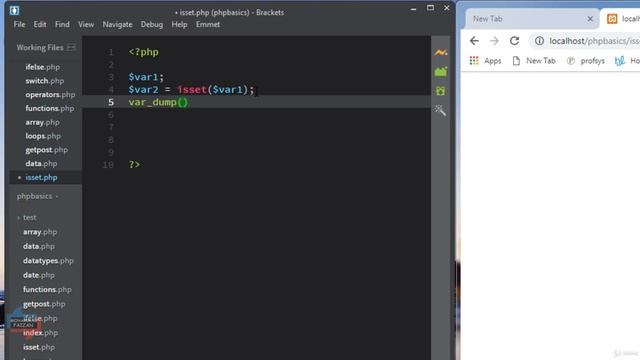The width and height of the screenshot is (640, 360).
Task: Open Extension Manager brick icon
Action: (440, 72)
